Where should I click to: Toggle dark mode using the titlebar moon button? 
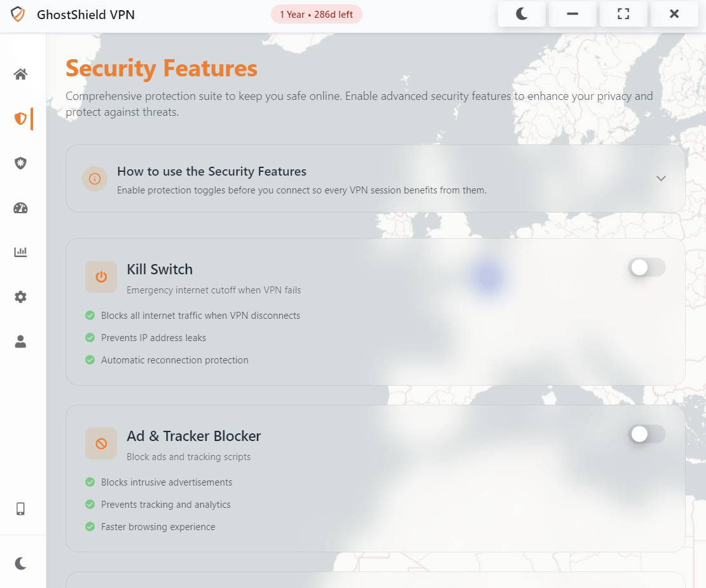[522, 13]
